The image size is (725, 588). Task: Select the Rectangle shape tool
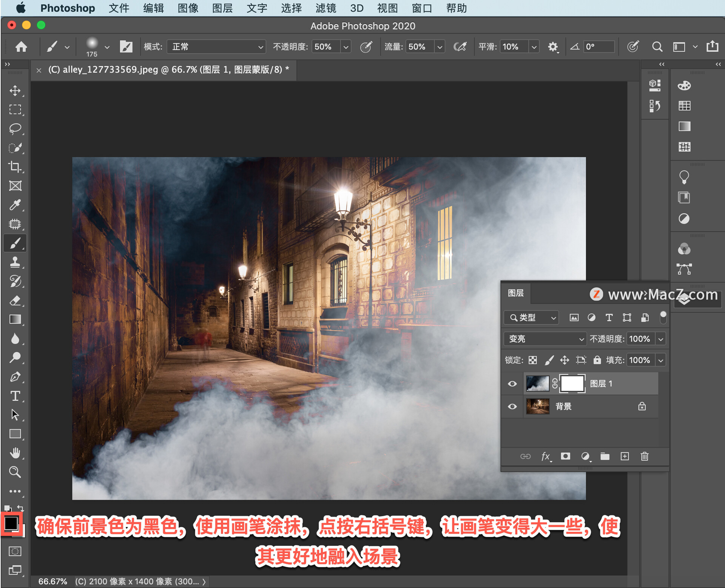15,434
